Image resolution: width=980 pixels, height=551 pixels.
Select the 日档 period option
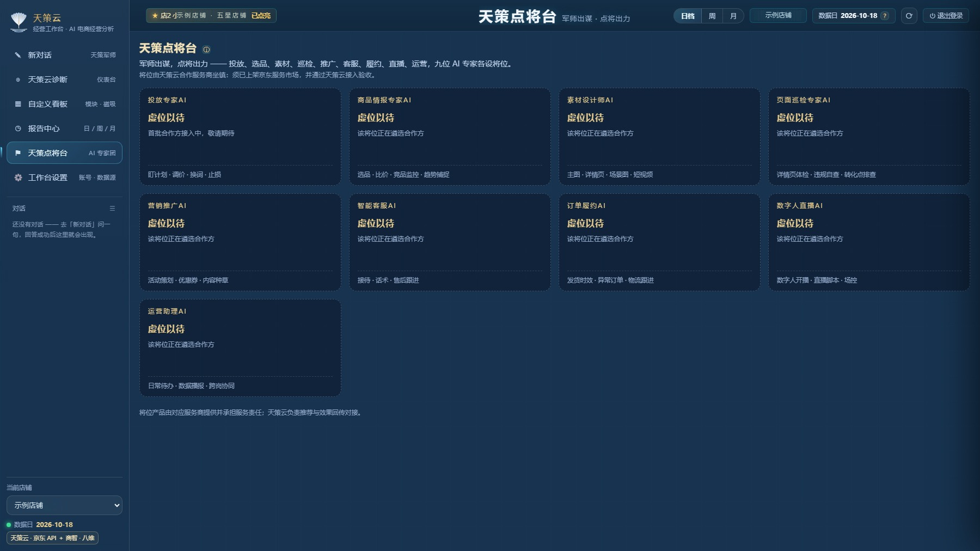[688, 16]
